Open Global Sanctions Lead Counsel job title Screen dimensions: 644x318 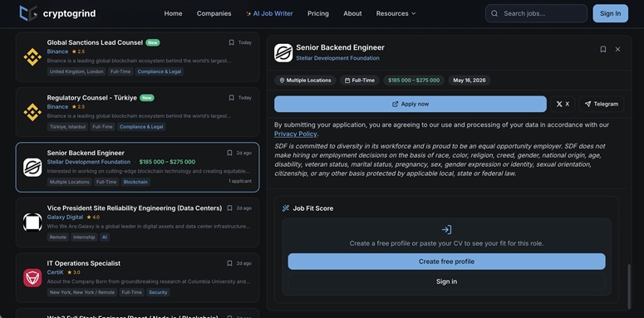point(95,42)
